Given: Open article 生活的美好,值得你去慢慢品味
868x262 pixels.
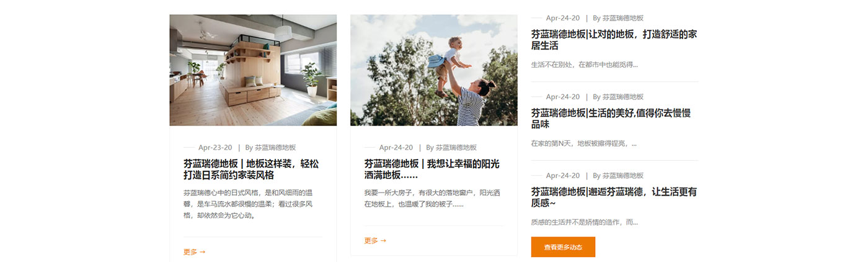Looking at the screenshot, I should tap(611, 119).
